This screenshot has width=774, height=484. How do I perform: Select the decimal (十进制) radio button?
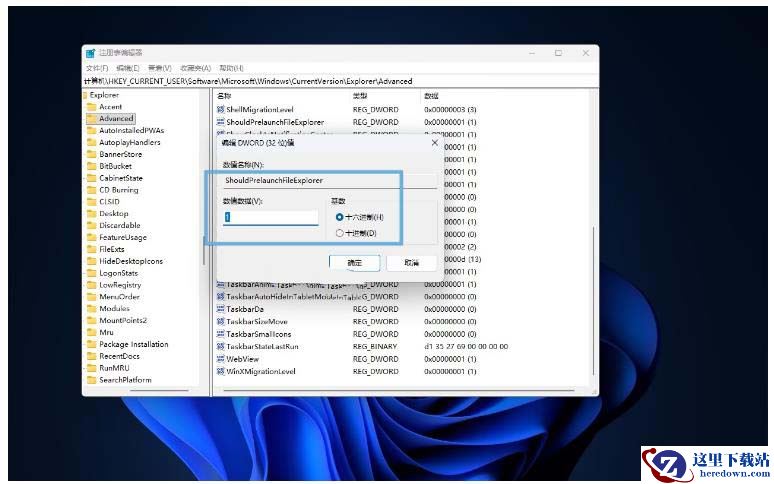(x=340, y=233)
